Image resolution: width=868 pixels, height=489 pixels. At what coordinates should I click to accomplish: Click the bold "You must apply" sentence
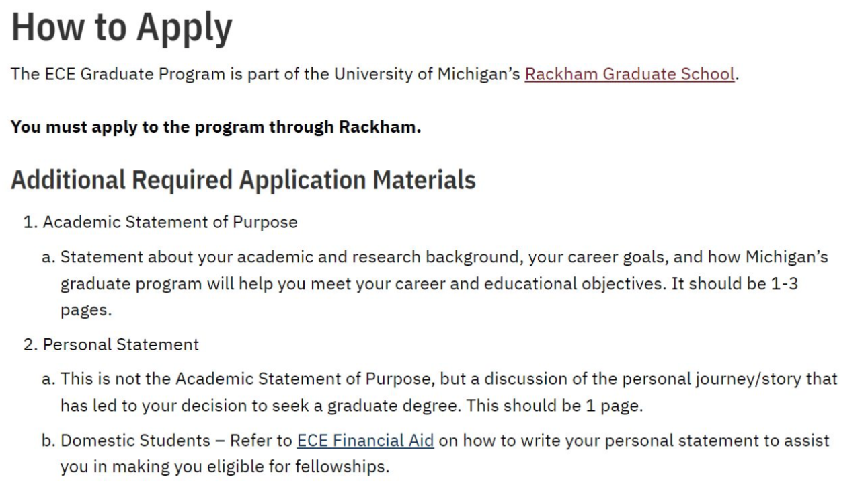(x=216, y=126)
